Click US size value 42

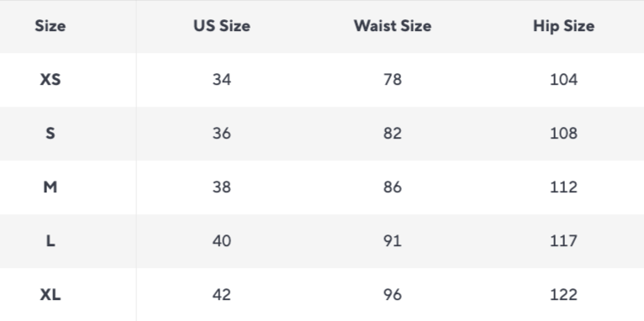coord(222,295)
